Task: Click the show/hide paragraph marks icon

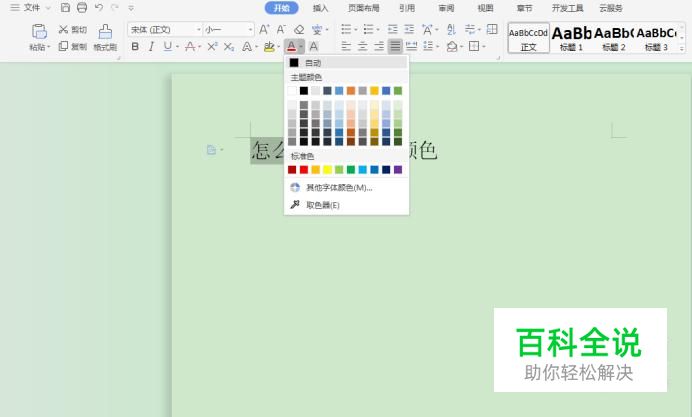Action: click(470, 30)
